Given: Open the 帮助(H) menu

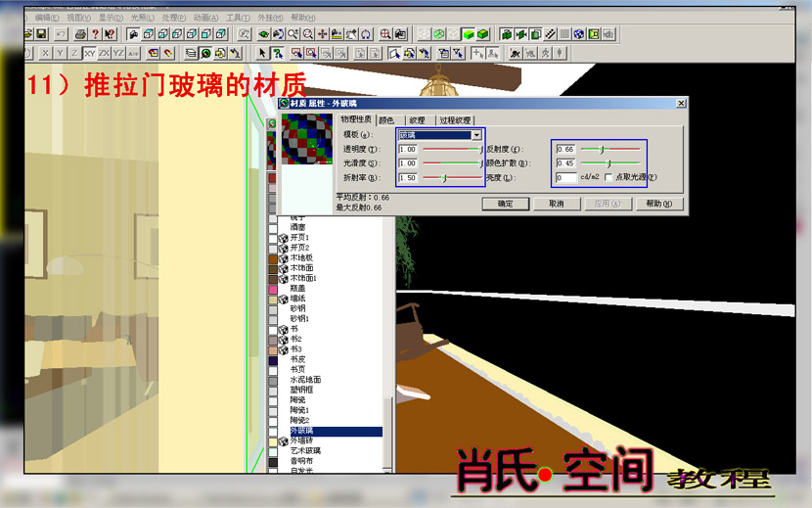Looking at the screenshot, I should tap(302, 18).
